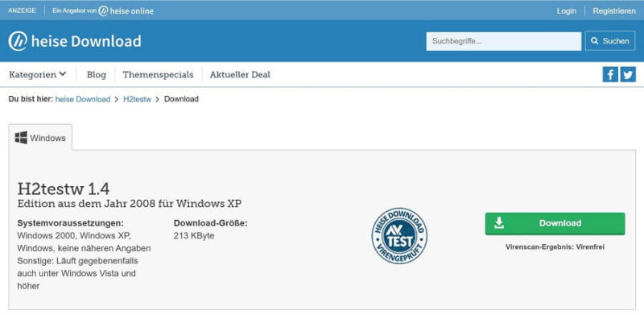This screenshot has width=644, height=315.
Task: Expand the Kategorien dropdown menu
Action: tap(37, 75)
